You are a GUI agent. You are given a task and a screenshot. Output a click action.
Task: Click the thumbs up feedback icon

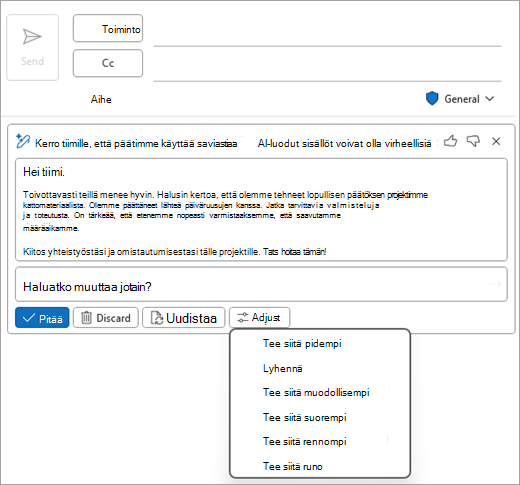[x=450, y=141]
